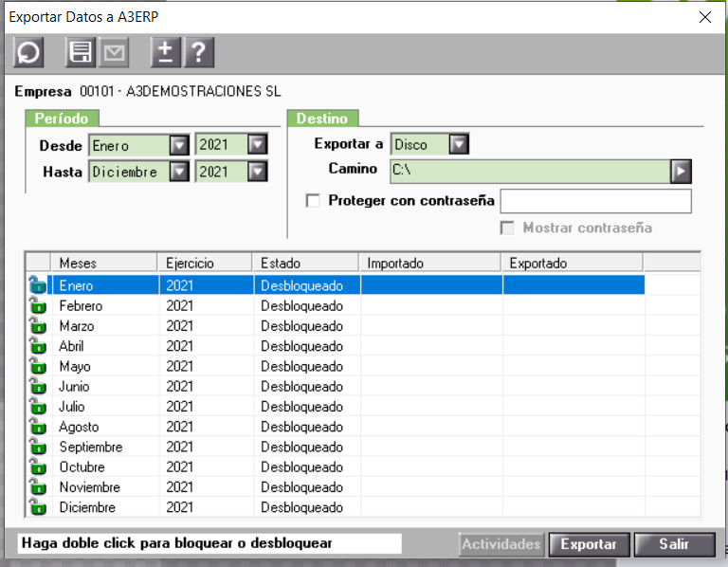Click the padlock icon for Diciembre

point(38,507)
